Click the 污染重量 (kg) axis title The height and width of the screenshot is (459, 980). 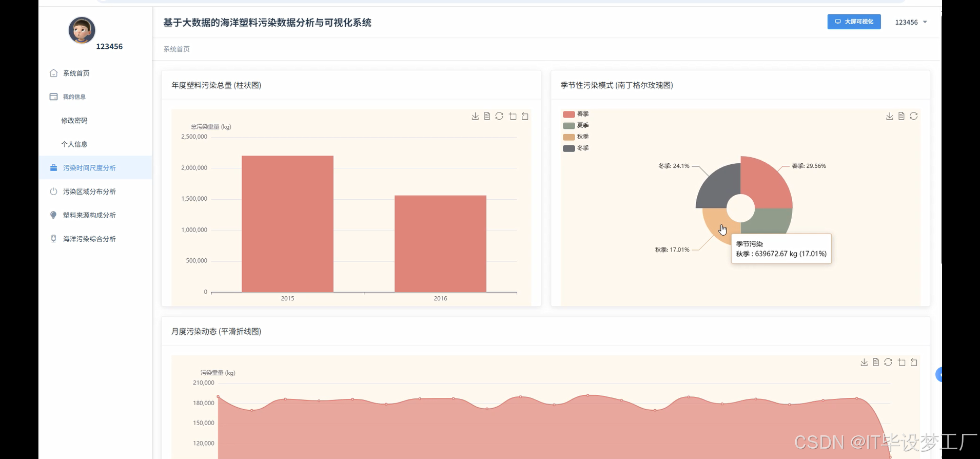(218, 373)
